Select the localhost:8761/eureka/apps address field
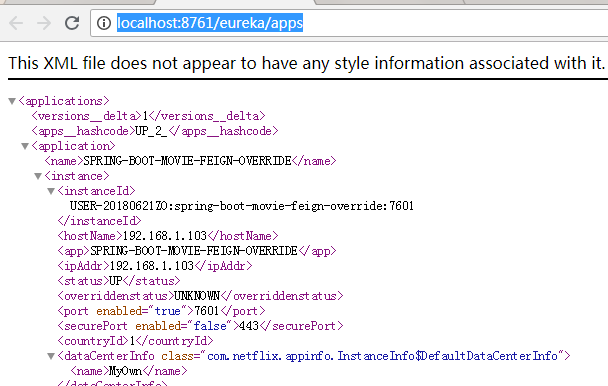608x386 pixels. click(349, 23)
